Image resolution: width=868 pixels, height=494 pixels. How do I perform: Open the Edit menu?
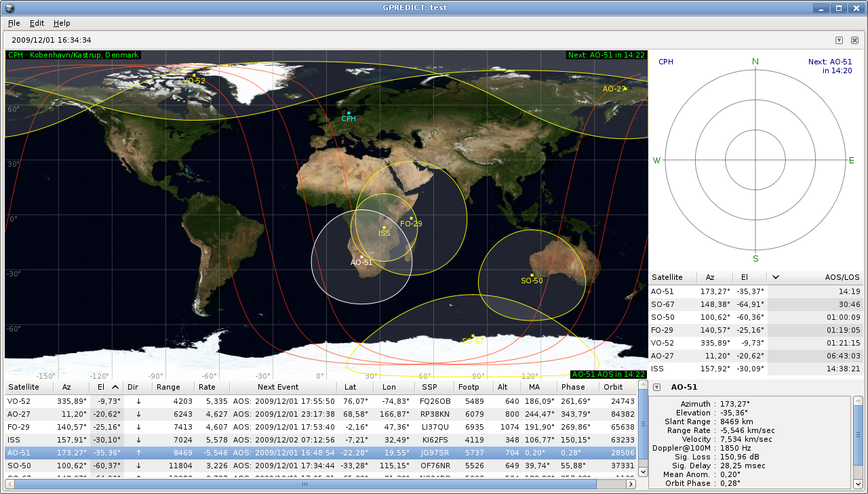coord(37,23)
